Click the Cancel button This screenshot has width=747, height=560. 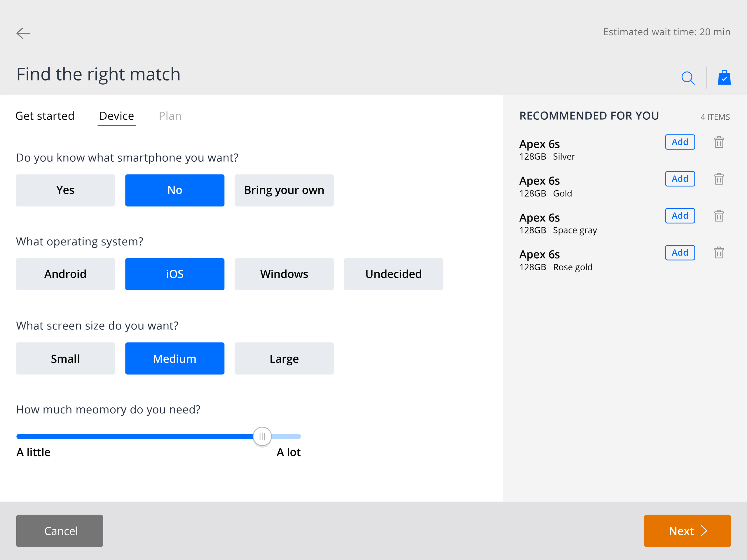[60, 531]
